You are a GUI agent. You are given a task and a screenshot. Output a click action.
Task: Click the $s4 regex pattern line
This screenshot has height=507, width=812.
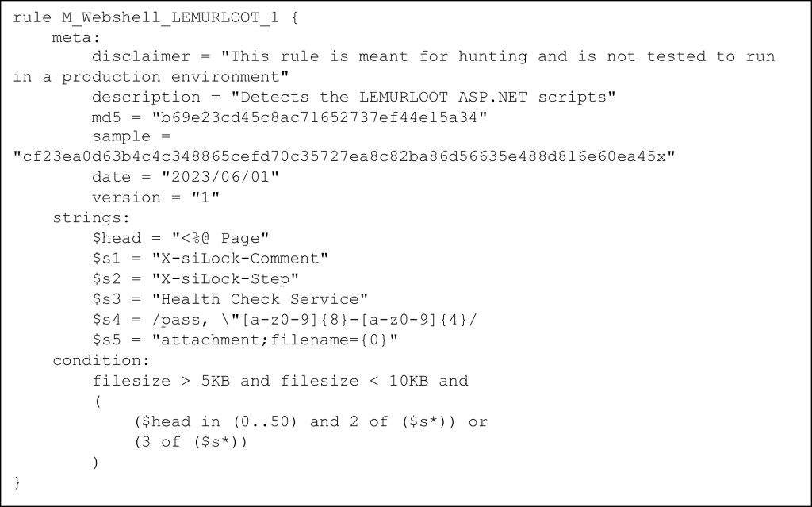pos(285,320)
